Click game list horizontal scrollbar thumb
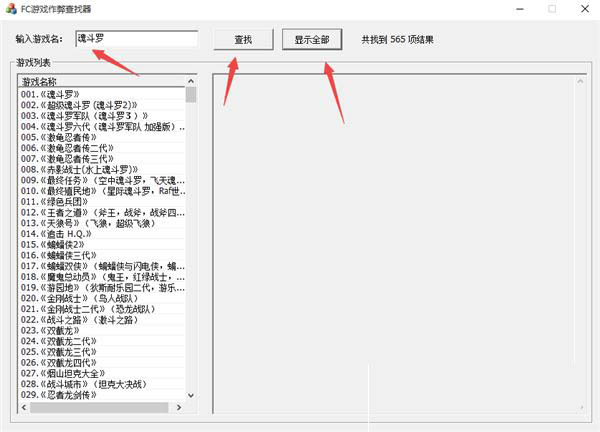 pos(99,408)
